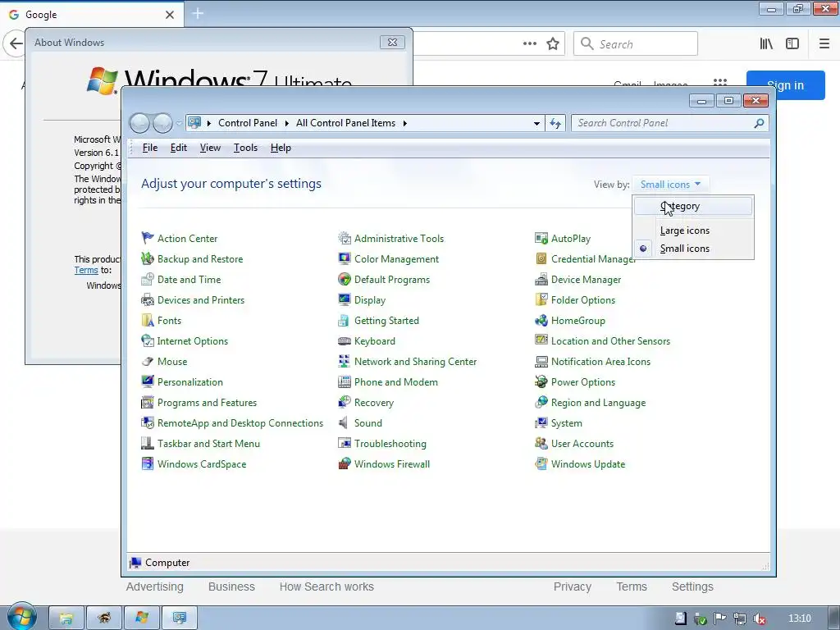
Task: Expand All Control Panel Items breadcrumb arrow
Action: pos(405,123)
